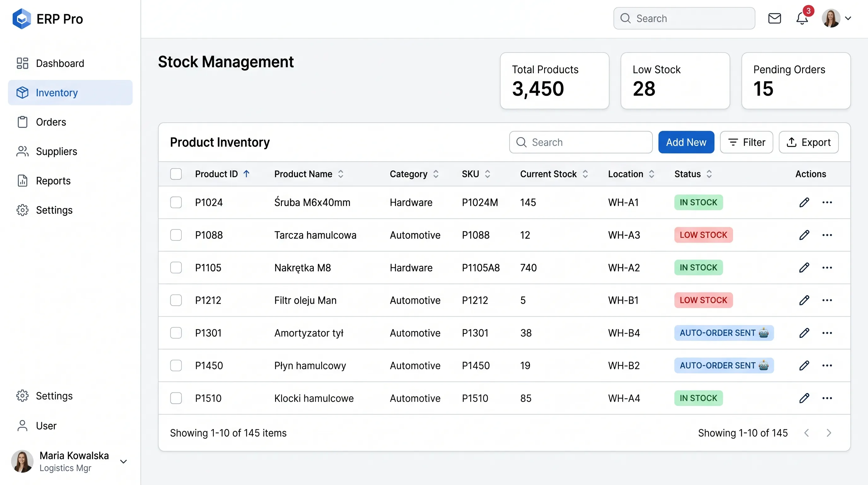
Task: Click the pencil icon for Klocki hamulcowe
Action: tap(804, 398)
